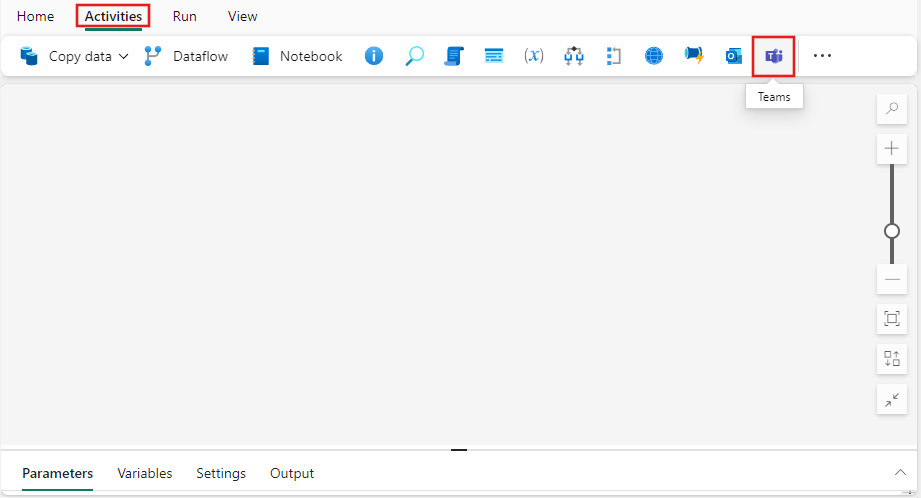Select the Script activity icon
This screenshot has height=498, width=921.
[454, 56]
